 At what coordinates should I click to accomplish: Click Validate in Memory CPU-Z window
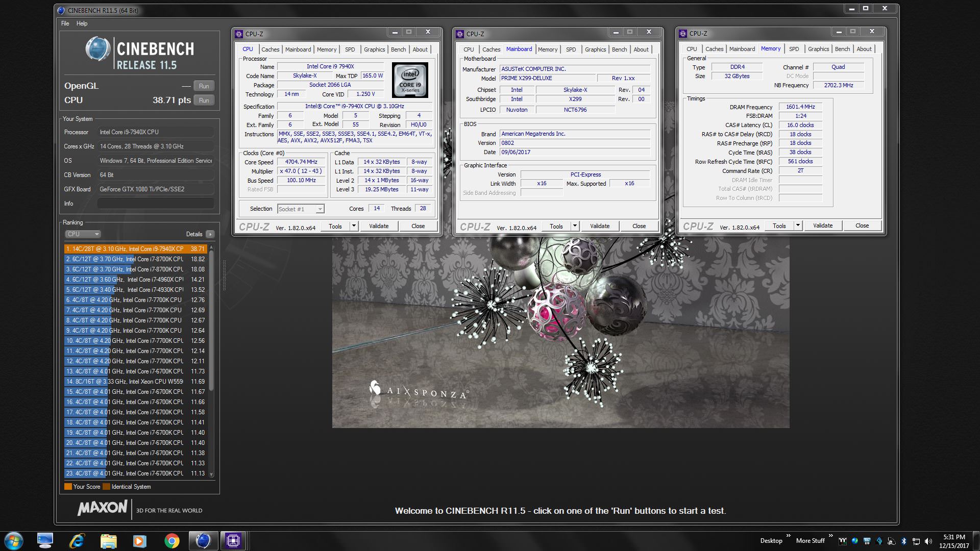(823, 226)
